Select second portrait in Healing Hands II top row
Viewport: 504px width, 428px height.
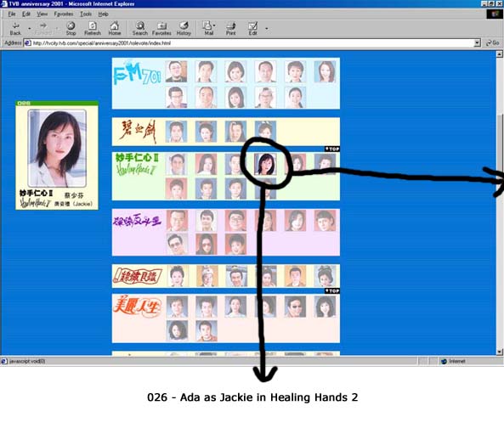(206, 164)
